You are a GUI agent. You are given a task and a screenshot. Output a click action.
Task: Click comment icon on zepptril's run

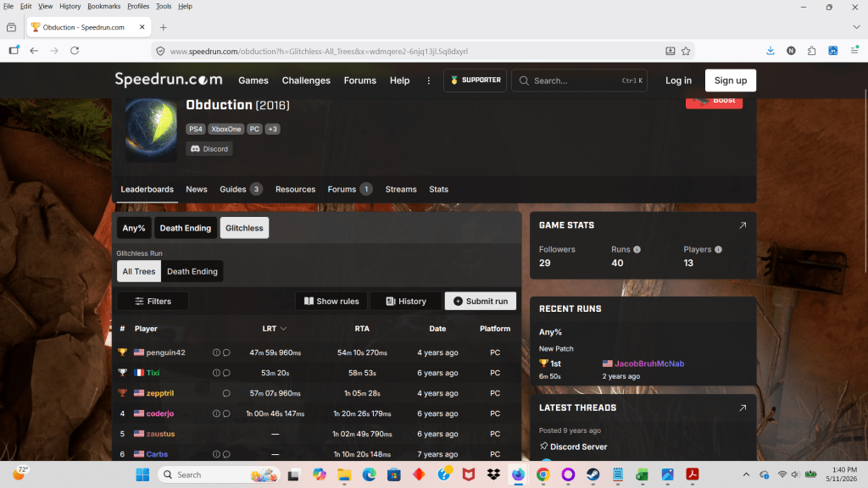coord(226,393)
